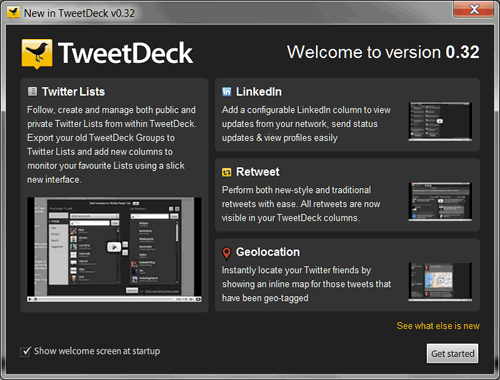This screenshot has width=500, height=380.
Task: Click the LinkedIn icon beside its heading
Action: pyautogui.click(x=226, y=92)
